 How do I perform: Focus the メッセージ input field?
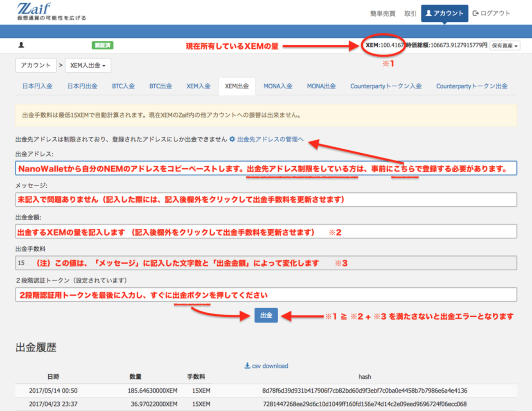tap(266, 200)
